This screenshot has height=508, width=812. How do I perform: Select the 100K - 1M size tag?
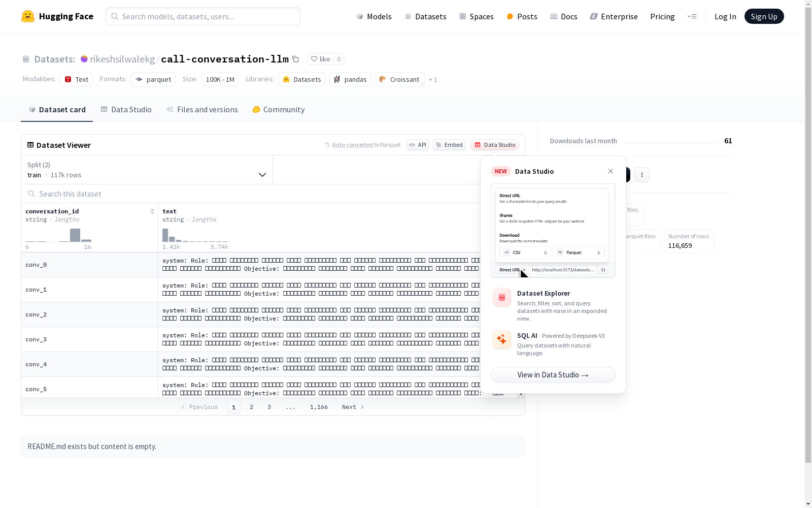pyautogui.click(x=220, y=79)
